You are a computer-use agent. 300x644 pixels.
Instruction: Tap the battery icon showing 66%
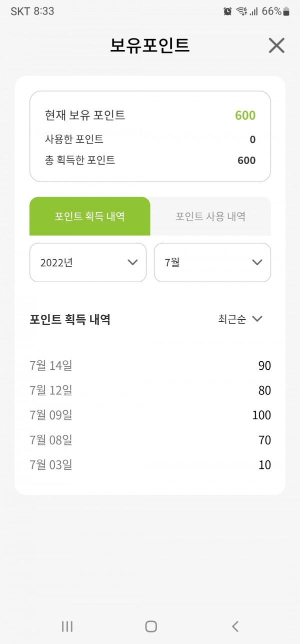point(286,11)
